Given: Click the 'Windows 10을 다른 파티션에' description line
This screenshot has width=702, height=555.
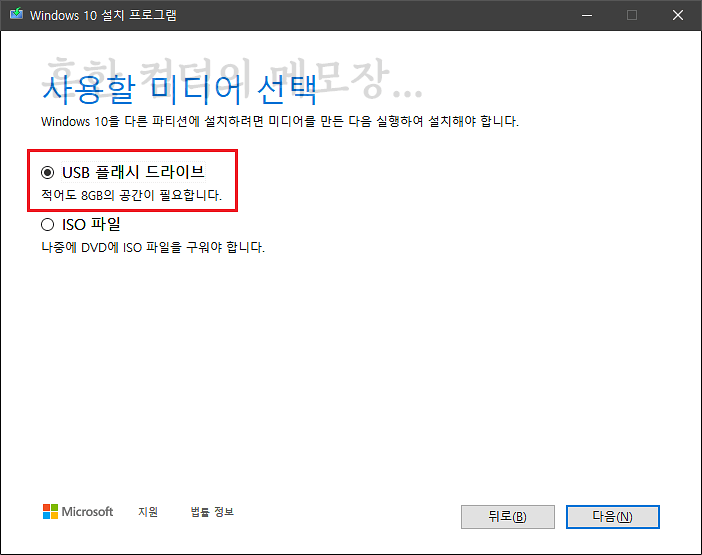Looking at the screenshot, I should (x=280, y=121).
